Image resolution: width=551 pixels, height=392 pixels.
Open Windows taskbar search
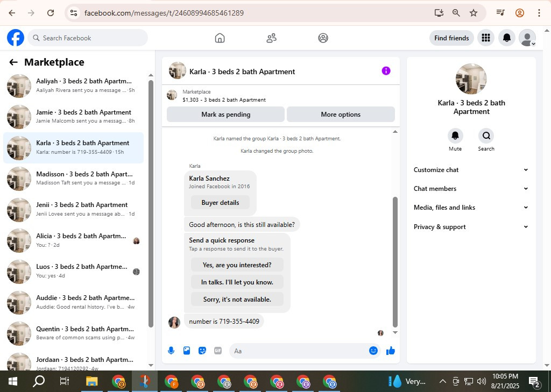click(x=39, y=381)
